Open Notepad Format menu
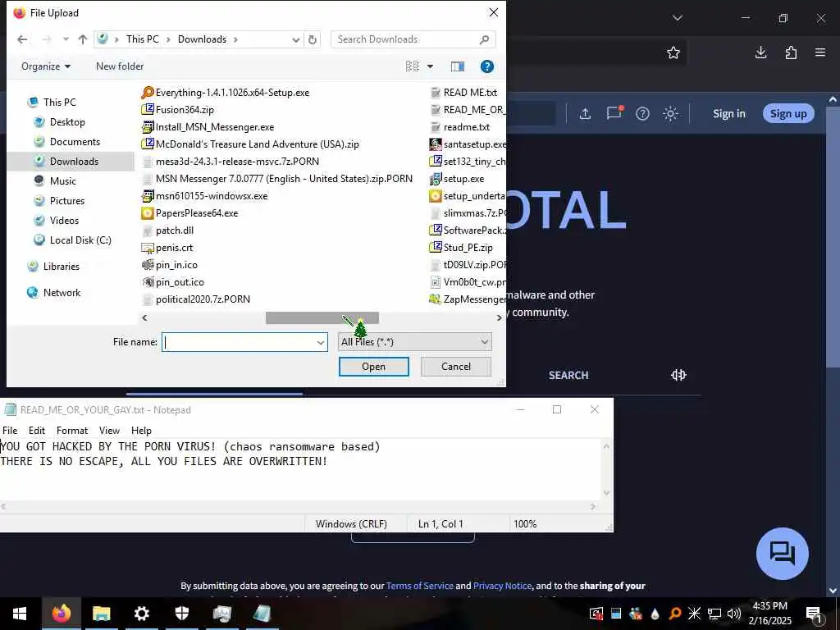The image size is (840, 630). 72,430
